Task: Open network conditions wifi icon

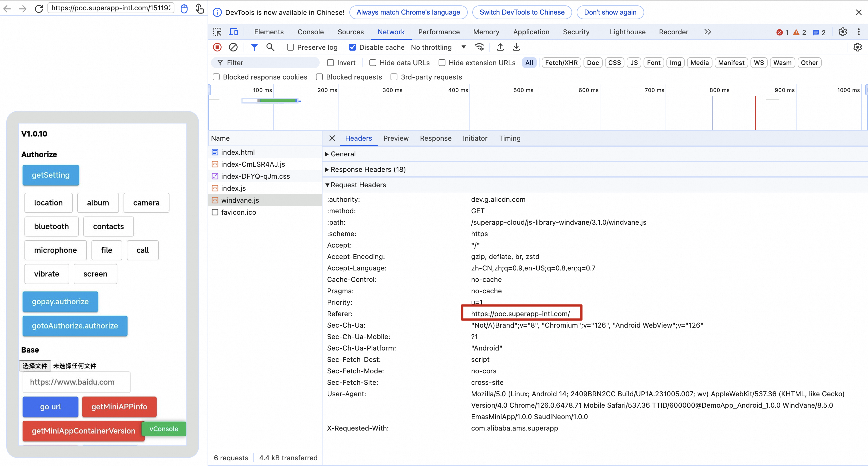Action: (479, 47)
